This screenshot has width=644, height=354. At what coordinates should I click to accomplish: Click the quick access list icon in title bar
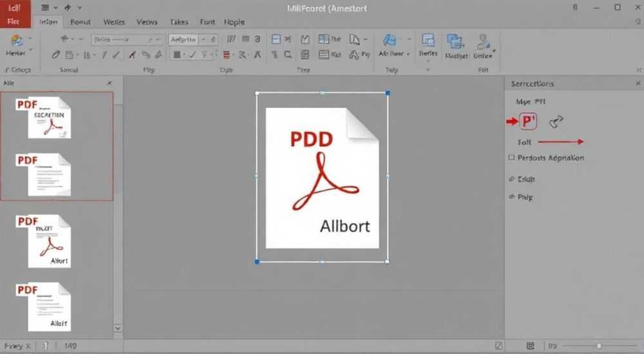46,7
